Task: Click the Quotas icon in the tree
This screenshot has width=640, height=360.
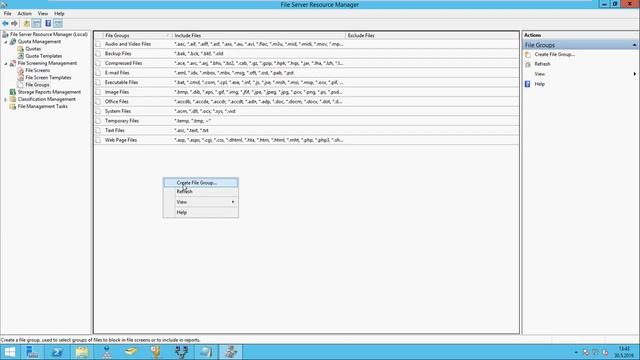Action: click(x=20, y=49)
